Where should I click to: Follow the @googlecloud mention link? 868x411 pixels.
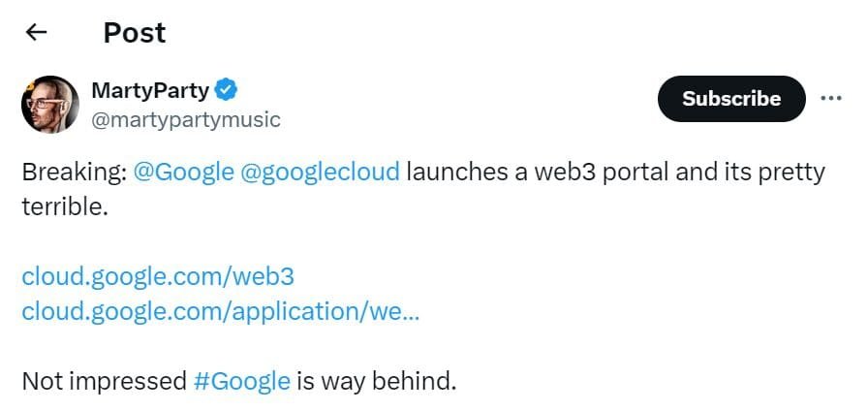point(320,173)
